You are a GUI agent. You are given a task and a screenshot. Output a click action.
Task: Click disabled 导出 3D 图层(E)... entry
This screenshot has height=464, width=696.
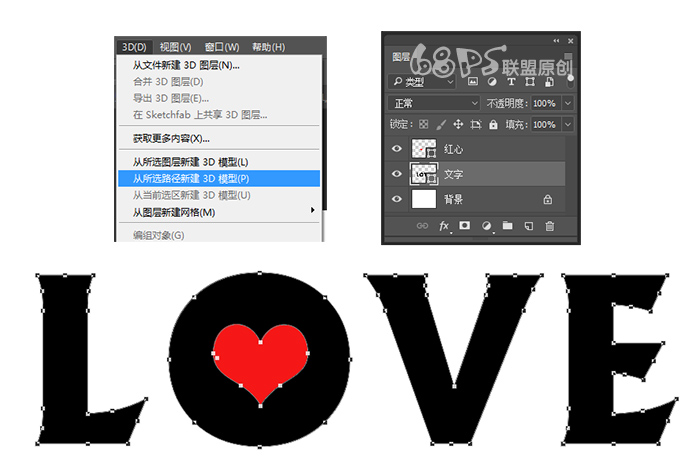click(219, 98)
